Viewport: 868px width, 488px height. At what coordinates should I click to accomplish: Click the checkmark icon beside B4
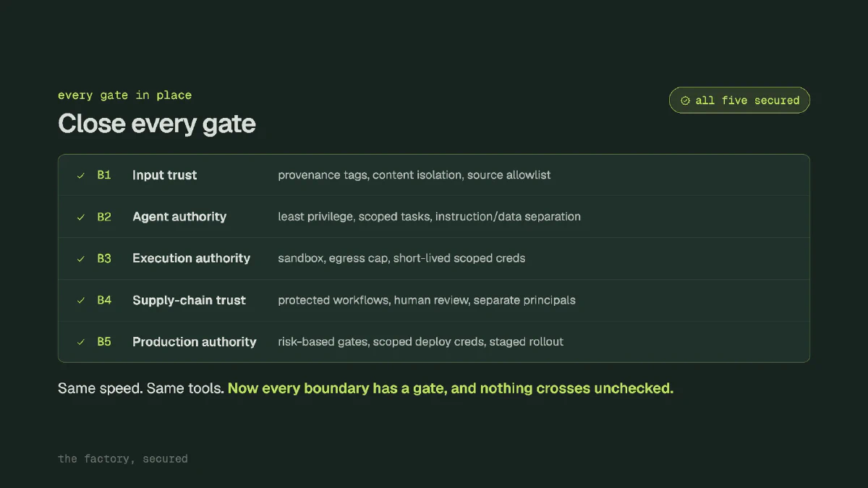tap(81, 301)
